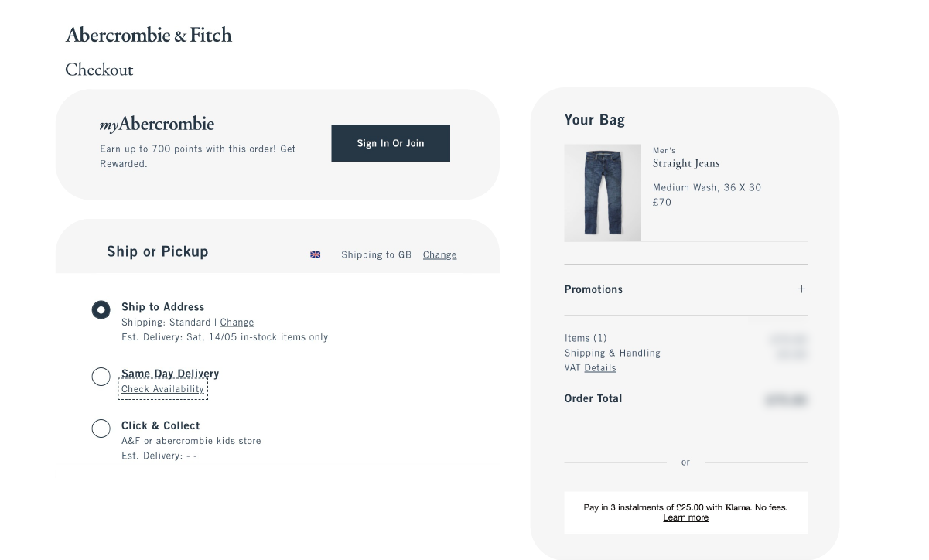
Task: Click the Klarna logo in instalments banner
Action: [x=737, y=507]
